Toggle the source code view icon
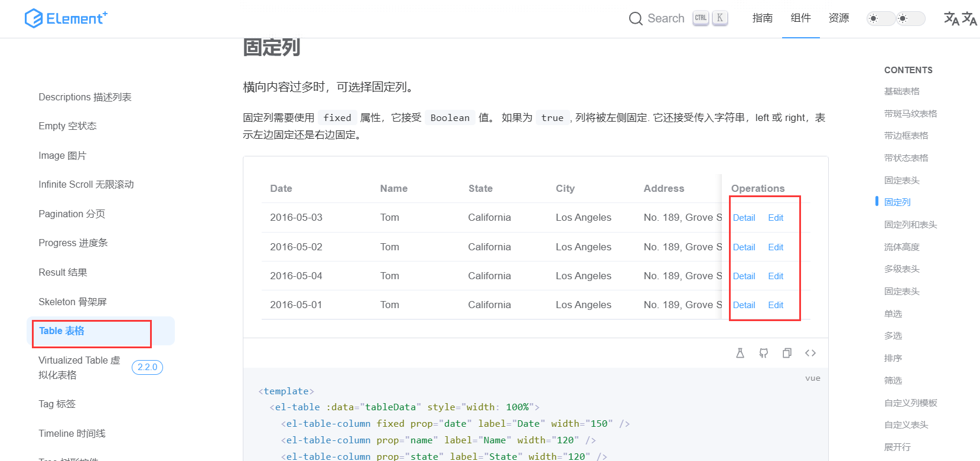Viewport: 980px width, 461px height. [810, 353]
